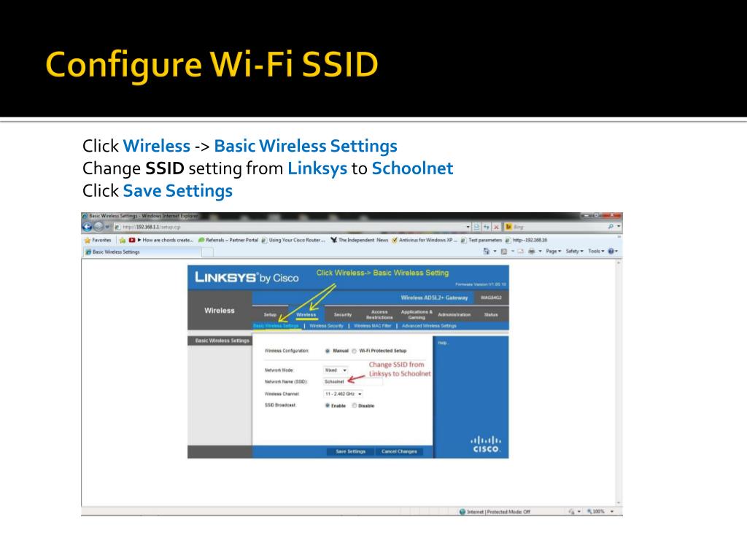Open the YouTube 'How are chords create...' bookmark
747x560 pixels.
(x=161, y=240)
